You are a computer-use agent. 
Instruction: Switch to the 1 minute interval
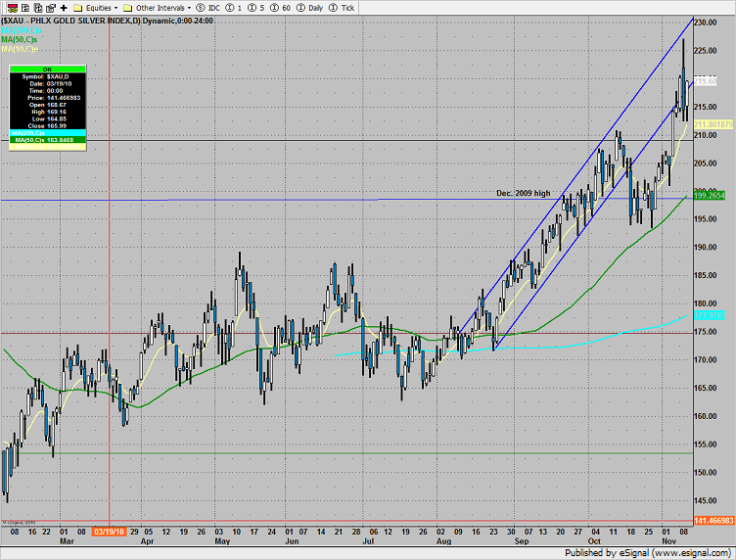tap(234, 8)
